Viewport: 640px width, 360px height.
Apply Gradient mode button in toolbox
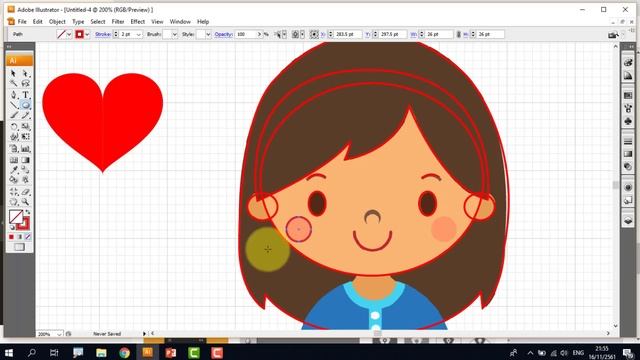tap(20, 237)
